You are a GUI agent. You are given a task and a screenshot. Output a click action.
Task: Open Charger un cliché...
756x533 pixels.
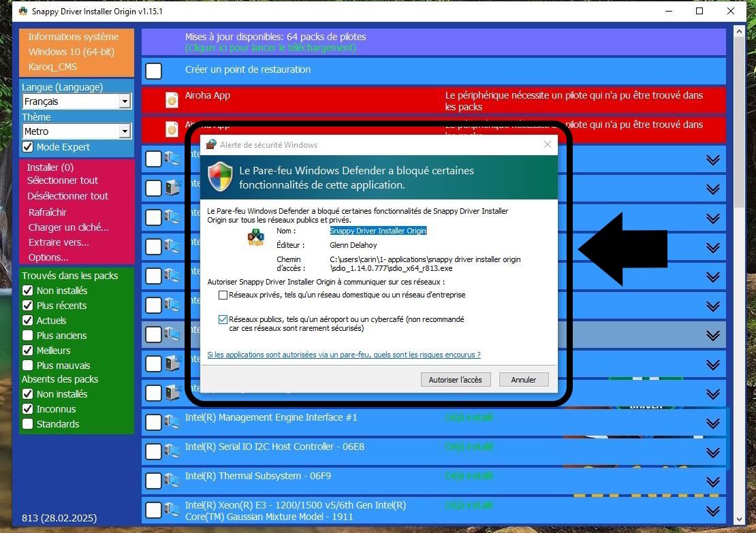pyautogui.click(x=69, y=227)
